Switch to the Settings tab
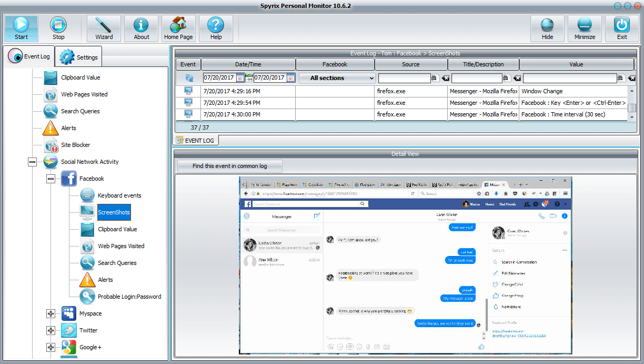The image size is (644, 364). pos(78,57)
